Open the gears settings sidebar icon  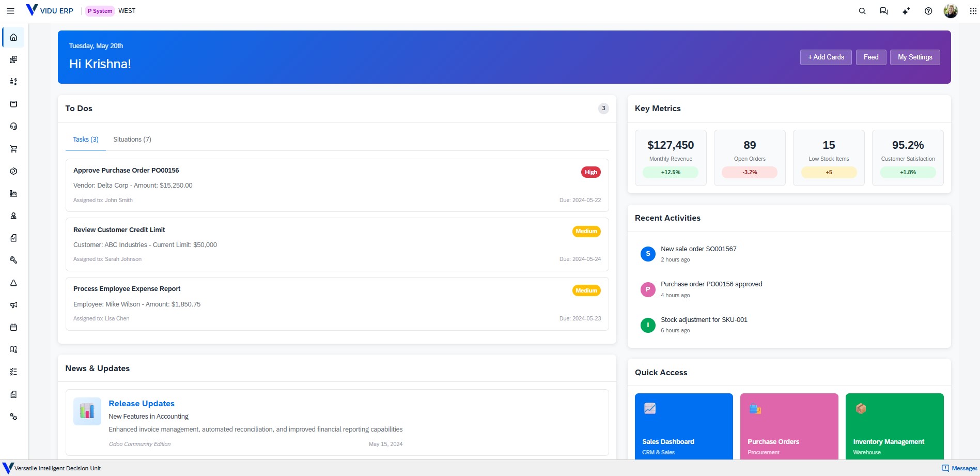[x=14, y=417]
